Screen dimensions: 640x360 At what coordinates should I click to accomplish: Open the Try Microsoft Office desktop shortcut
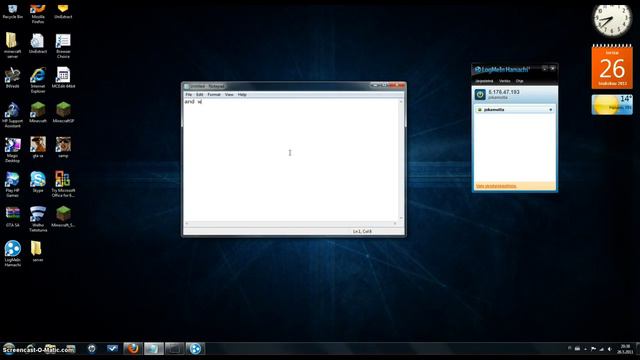(x=63, y=184)
